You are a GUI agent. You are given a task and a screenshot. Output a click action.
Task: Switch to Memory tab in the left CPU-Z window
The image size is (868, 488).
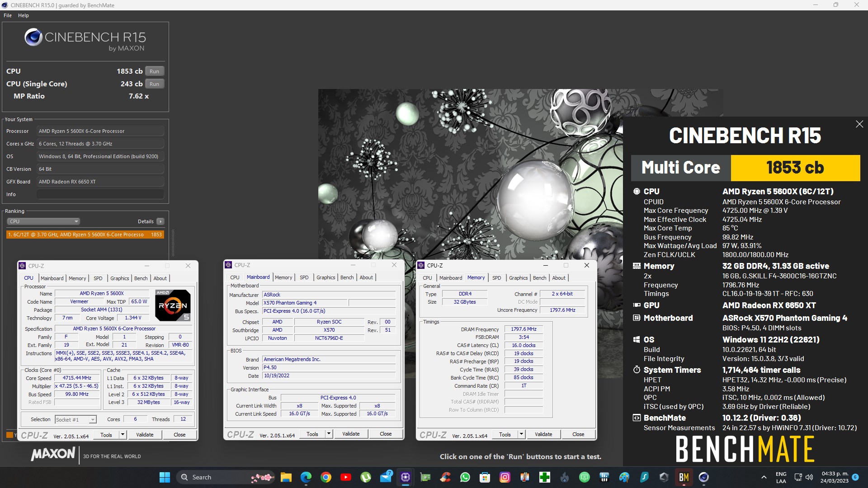(77, 278)
